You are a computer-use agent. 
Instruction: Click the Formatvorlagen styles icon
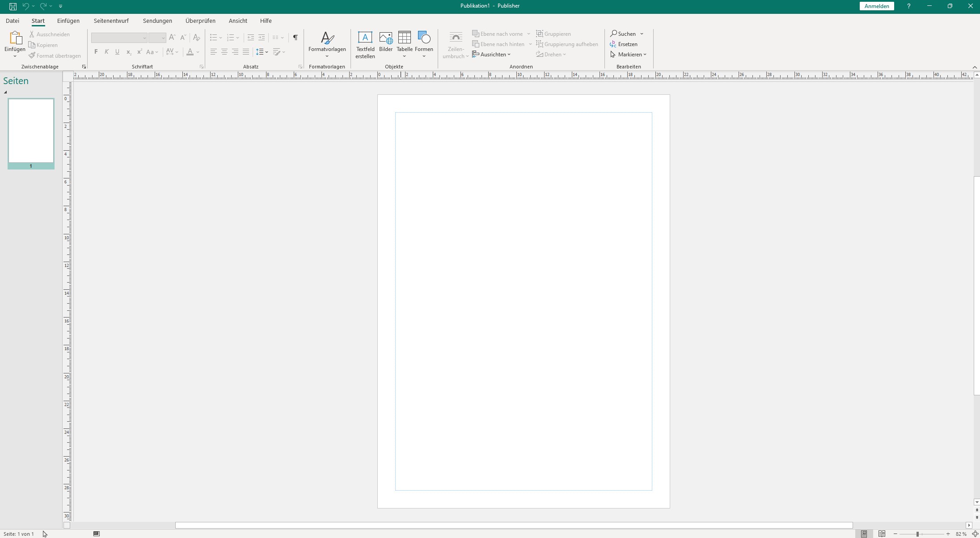pyautogui.click(x=327, y=38)
